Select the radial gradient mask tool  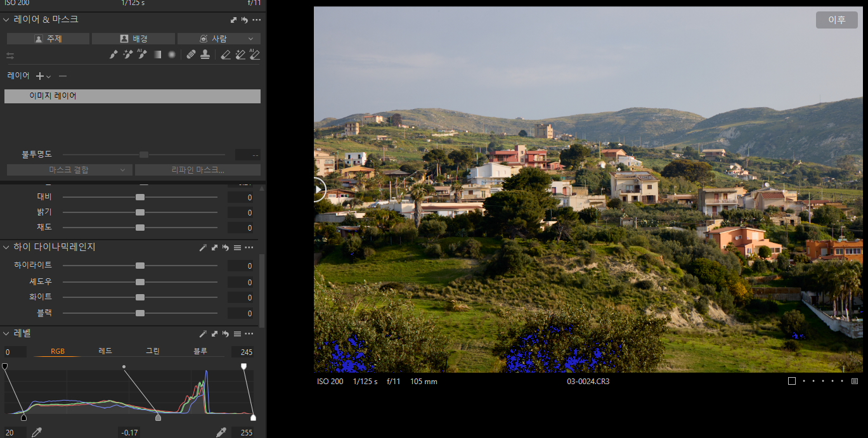pyautogui.click(x=172, y=55)
